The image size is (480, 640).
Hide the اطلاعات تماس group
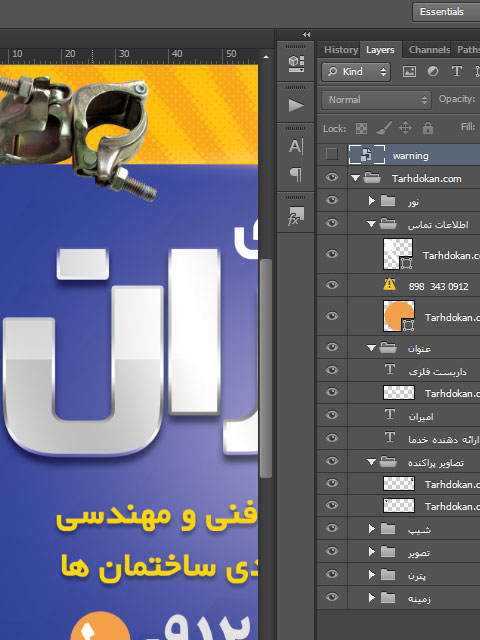[332, 223]
